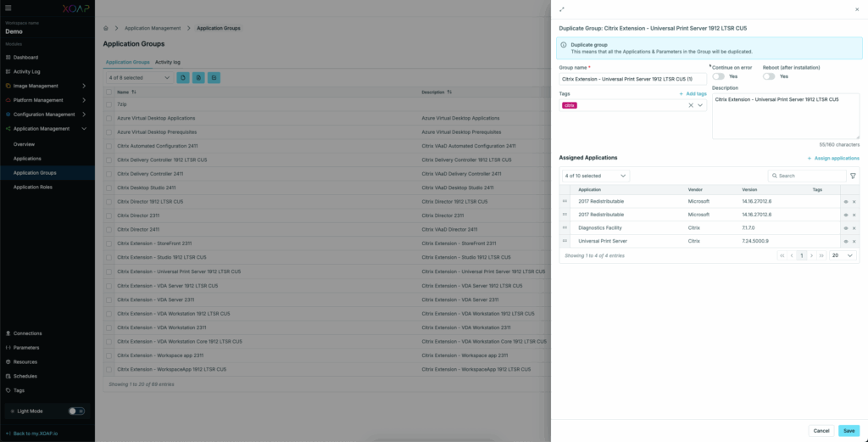Open Application Roles in the sidebar
The image size is (868, 442).
tap(33, 187)
